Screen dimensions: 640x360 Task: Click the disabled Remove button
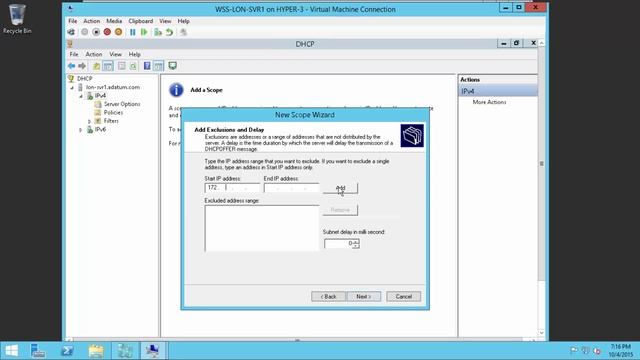[340, 210]
